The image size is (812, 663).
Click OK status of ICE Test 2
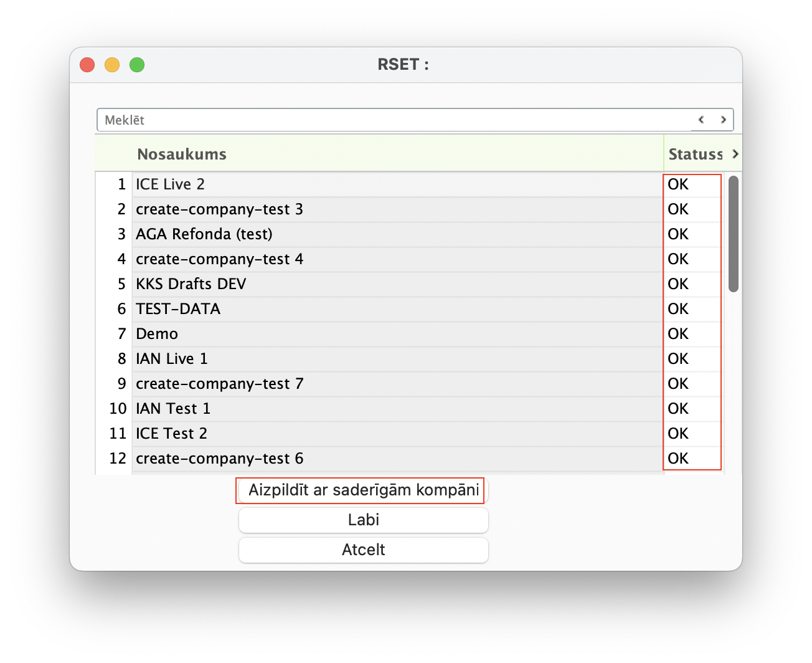(x=678, y=434)
